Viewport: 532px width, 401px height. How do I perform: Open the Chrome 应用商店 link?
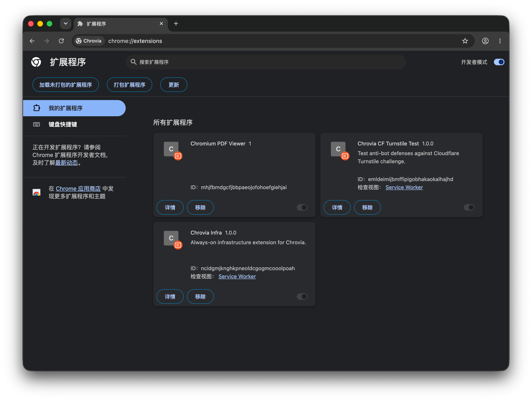point(78,189)
